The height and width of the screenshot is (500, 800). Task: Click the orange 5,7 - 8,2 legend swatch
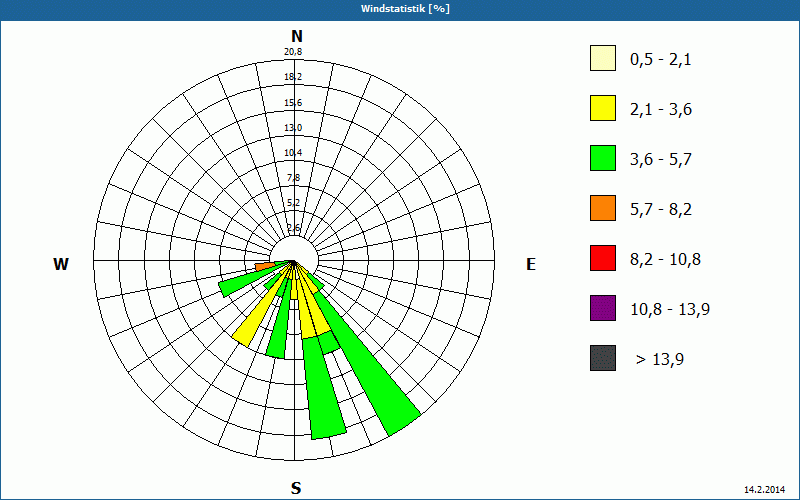click(603, 208)
